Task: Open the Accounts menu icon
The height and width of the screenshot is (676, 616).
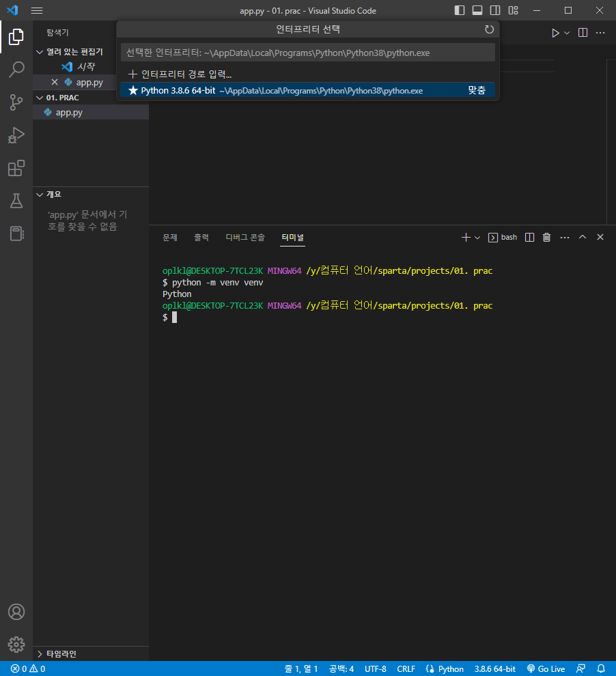Action: 16,612
